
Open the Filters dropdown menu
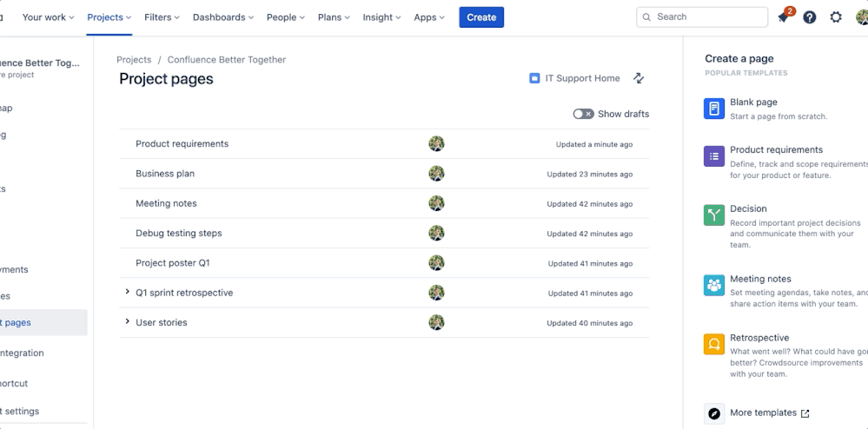(x=162, y=17)
